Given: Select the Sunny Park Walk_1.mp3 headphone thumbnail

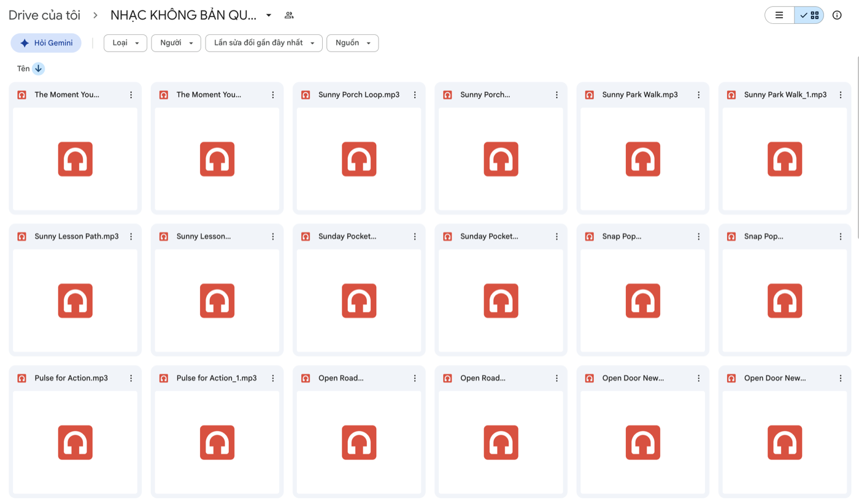Looking at the screenshot, I should [x=785, y=159].
